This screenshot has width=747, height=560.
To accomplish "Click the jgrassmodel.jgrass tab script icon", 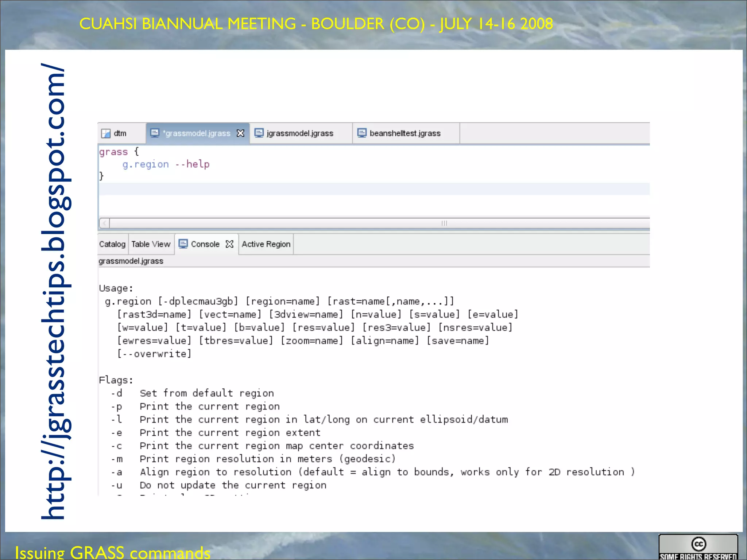I will coord(259,133).
